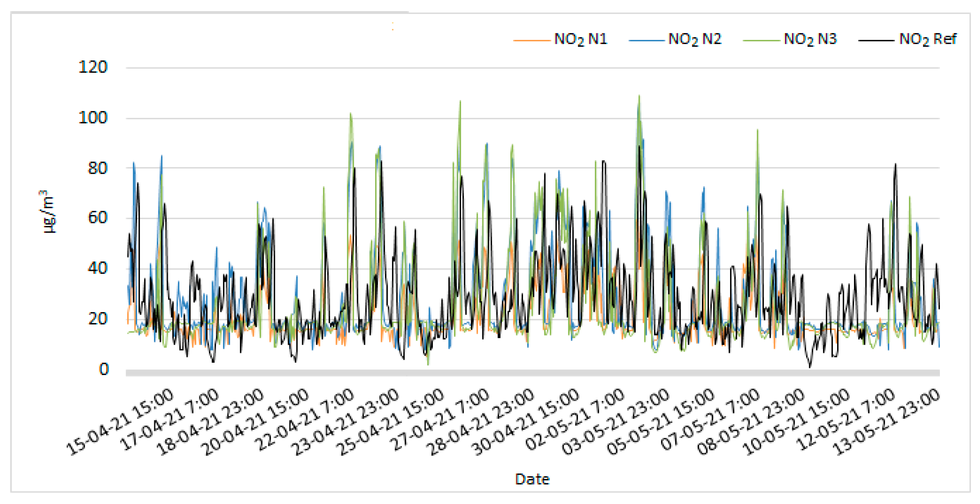Click the 100 y-axis value label
This screenshot has width=980, height=504.
tap(93, 118)
